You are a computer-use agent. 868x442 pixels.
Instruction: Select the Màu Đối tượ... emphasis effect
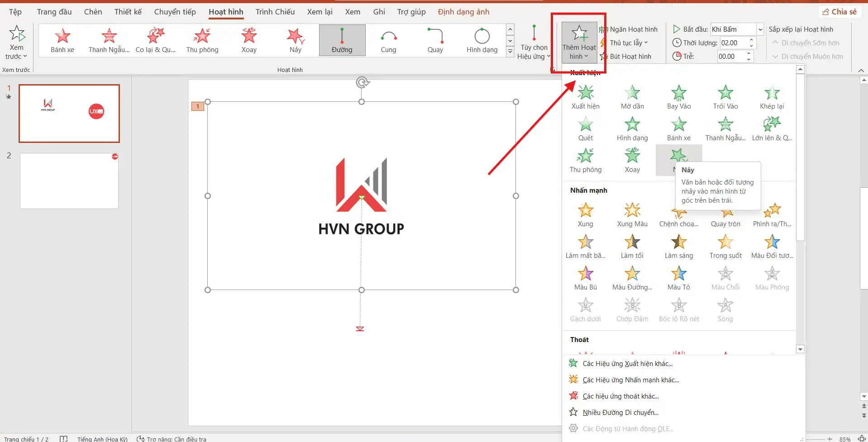(x=772, y=247)
